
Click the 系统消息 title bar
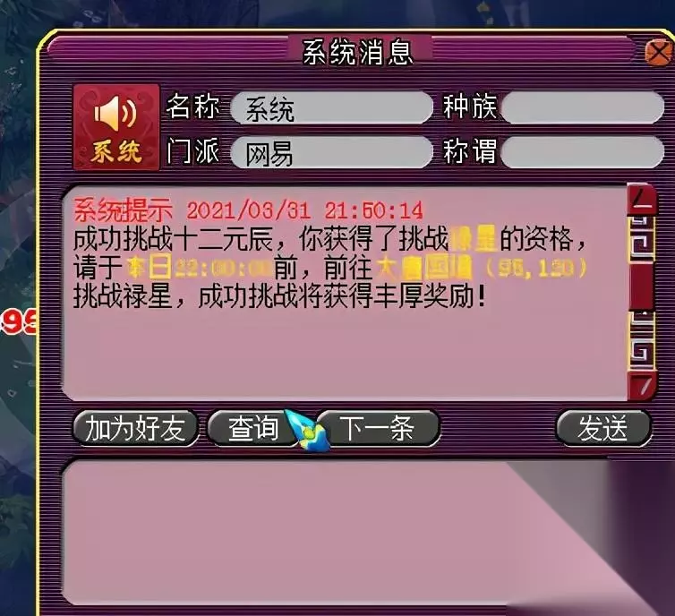(358, 53)
